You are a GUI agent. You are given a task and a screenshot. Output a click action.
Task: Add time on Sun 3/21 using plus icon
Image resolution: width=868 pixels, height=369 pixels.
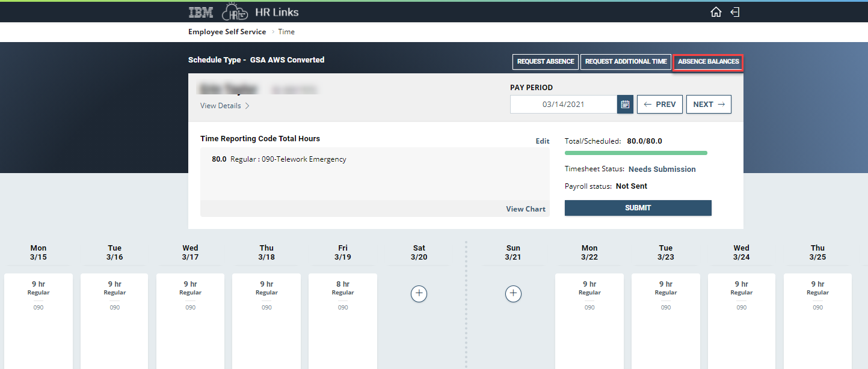point(513,293)
